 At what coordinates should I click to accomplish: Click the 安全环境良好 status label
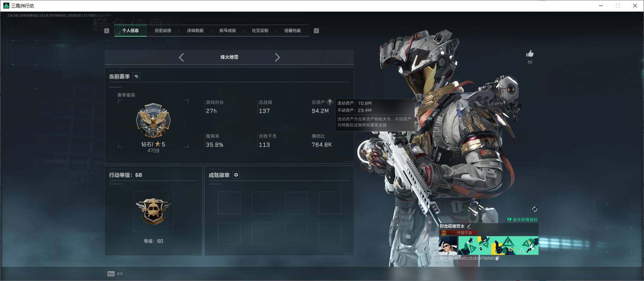point(522,220)
